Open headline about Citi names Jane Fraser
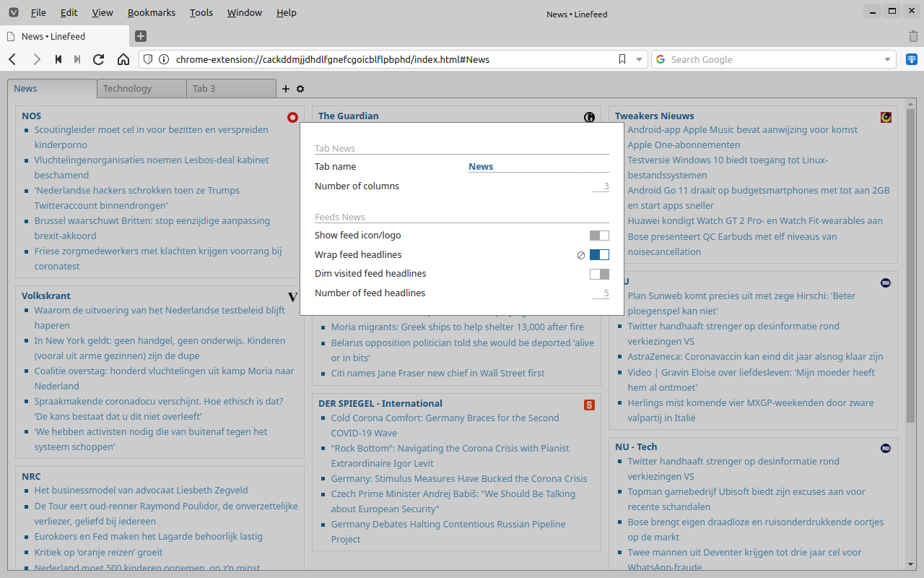Viewport: 924px width, 578px height. click(437, 373)
